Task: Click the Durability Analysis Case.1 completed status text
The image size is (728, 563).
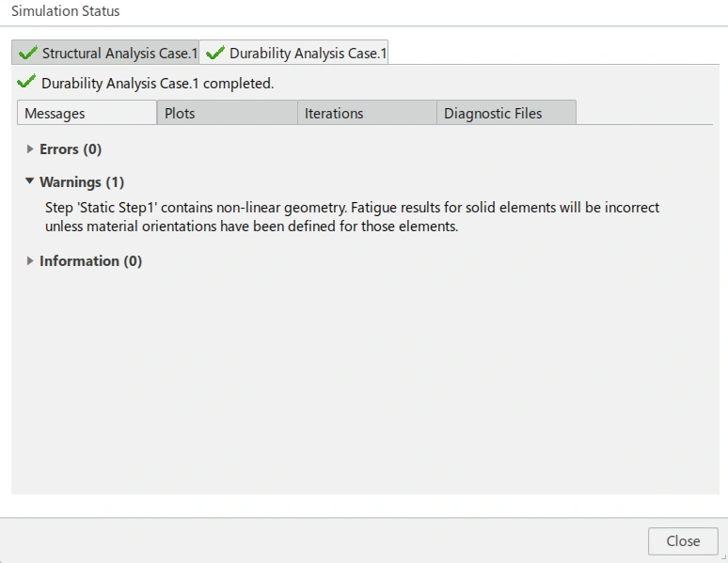Action: point(157,84)
